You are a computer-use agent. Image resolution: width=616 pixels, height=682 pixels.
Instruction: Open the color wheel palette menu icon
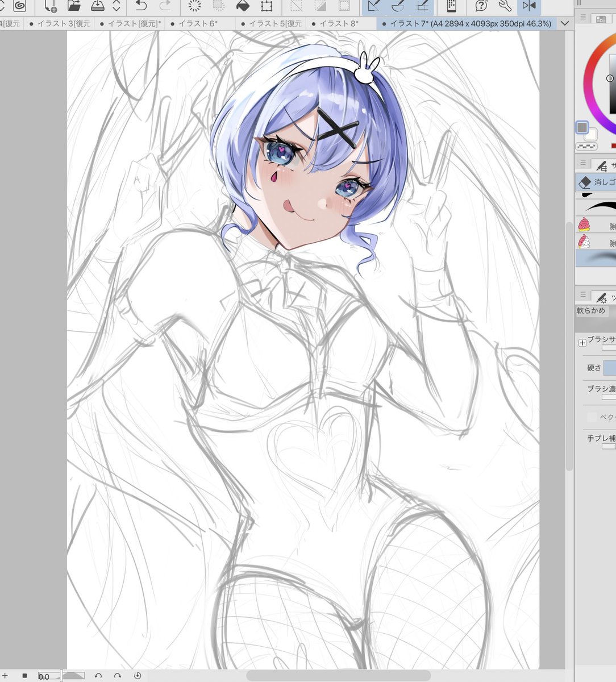(582, 18)
